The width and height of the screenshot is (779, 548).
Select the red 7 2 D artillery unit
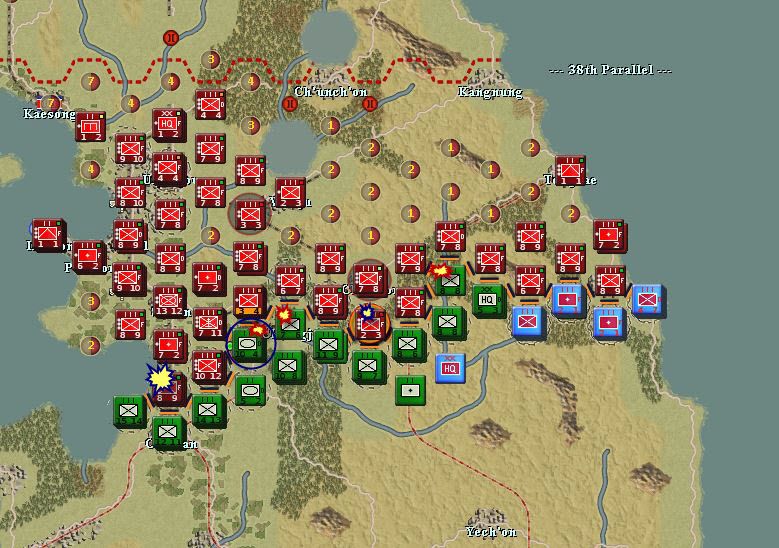pyautogui.click(x=208, y=279)
